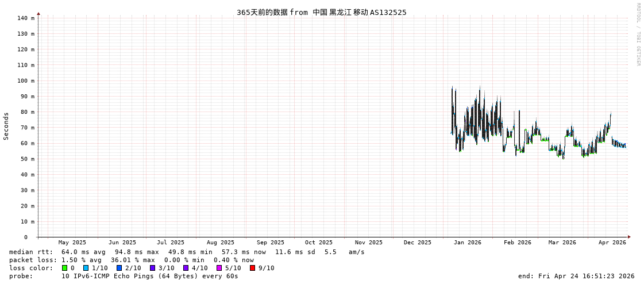Select the magenta 5/10 loss swatch
Screen dimensions: 644x284
tap(219, 268)
